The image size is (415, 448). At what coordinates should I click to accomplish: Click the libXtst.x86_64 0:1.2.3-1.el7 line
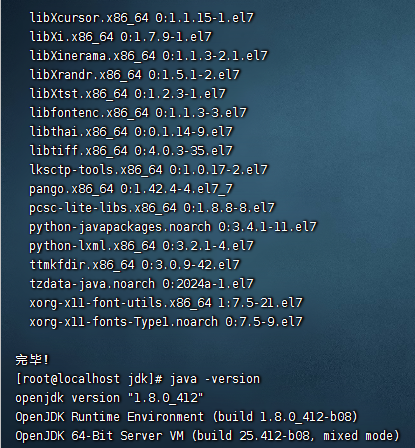128,94
